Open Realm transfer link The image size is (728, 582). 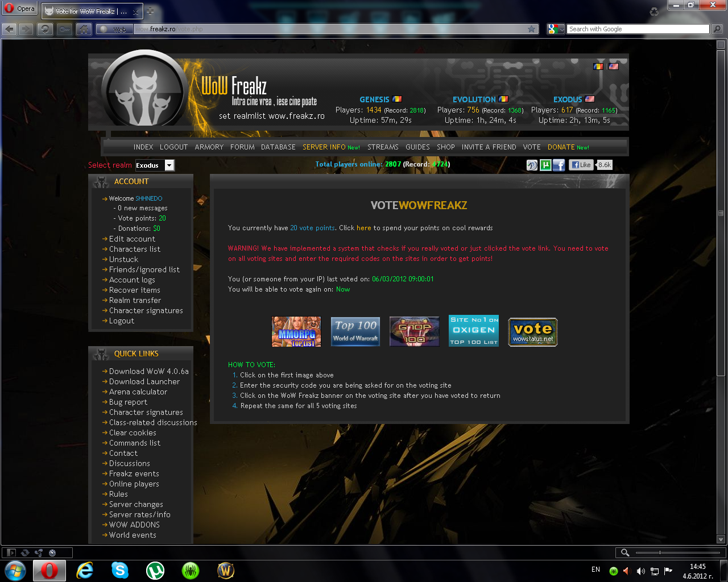tap(135, 300)
